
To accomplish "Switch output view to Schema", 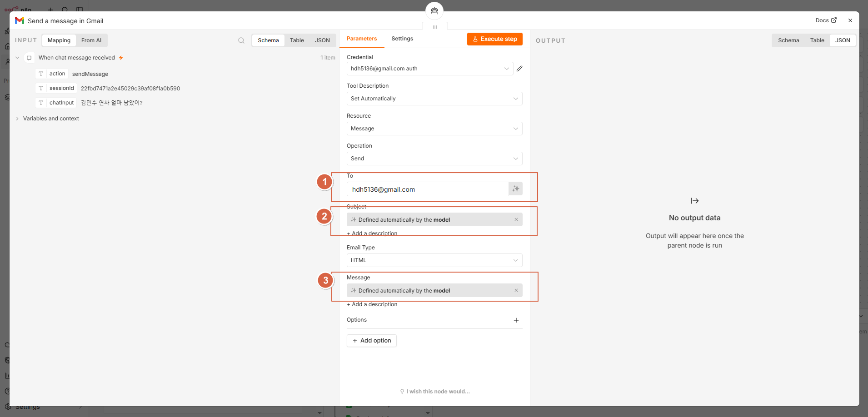I will pyautogui.click(x=788, y=40).
